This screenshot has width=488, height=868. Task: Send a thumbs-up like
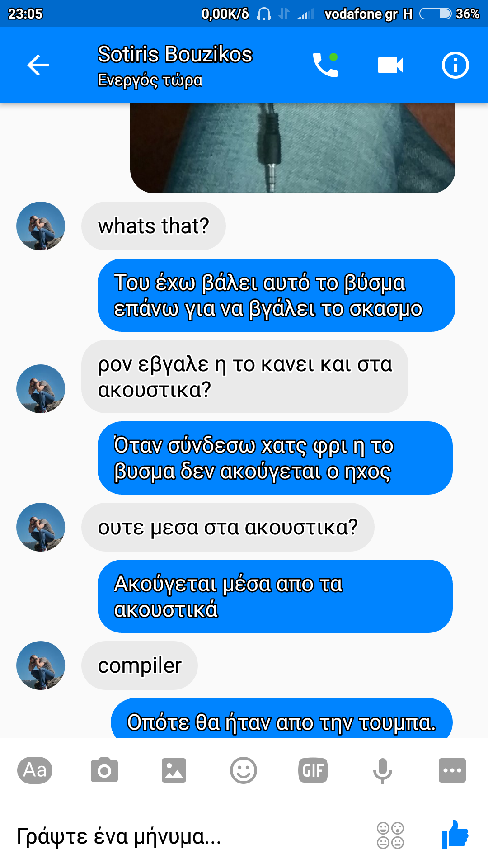(x=455, y=834)
